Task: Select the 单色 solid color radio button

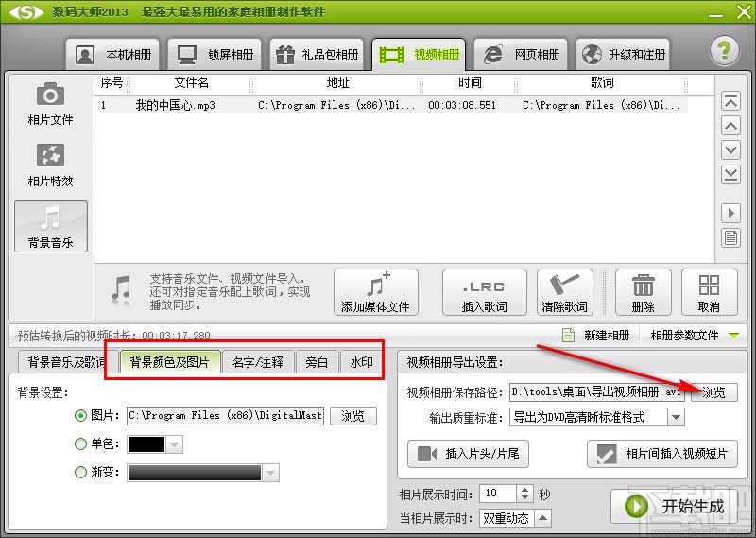Action: pyautogui.click(x=80, y=443)
